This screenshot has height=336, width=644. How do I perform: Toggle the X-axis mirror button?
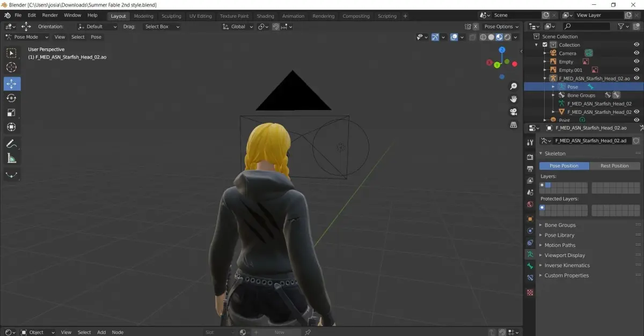[475, 26]
